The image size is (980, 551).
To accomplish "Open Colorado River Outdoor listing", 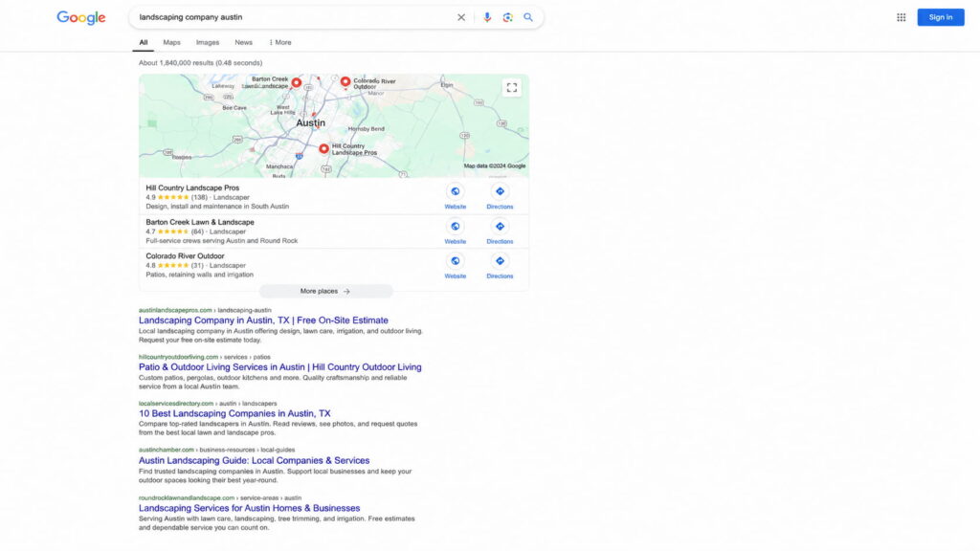I will [x=185, y=256].
